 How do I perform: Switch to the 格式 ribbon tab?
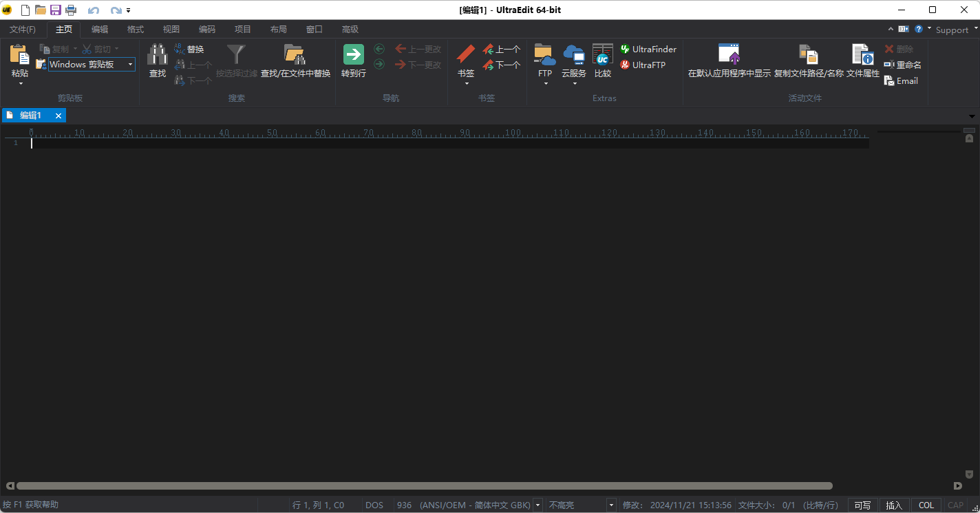(x=136, y=30)
